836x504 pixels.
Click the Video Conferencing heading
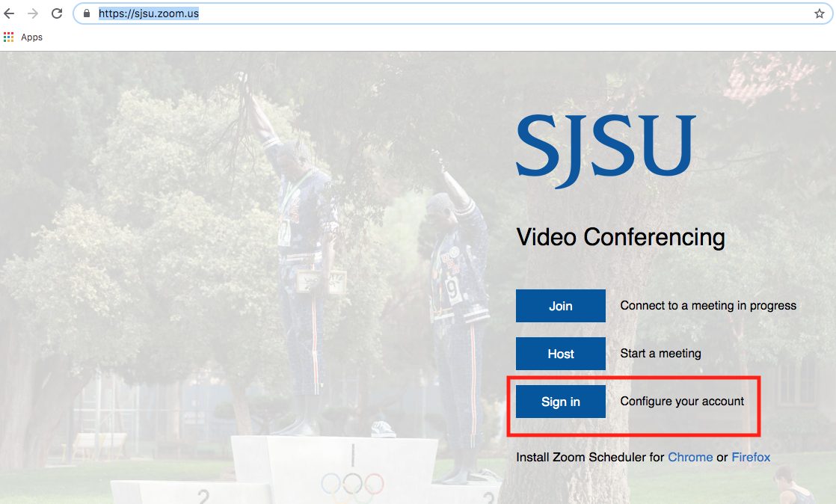point(620,237)
